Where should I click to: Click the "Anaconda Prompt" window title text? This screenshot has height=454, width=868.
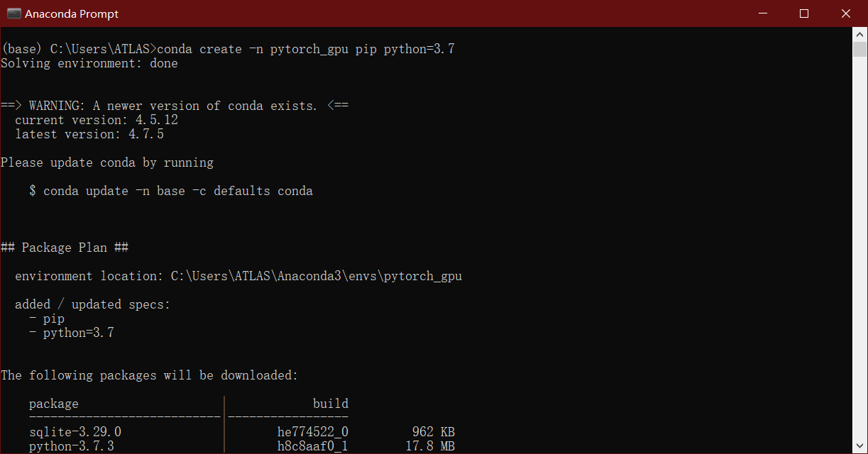point(72,14)
